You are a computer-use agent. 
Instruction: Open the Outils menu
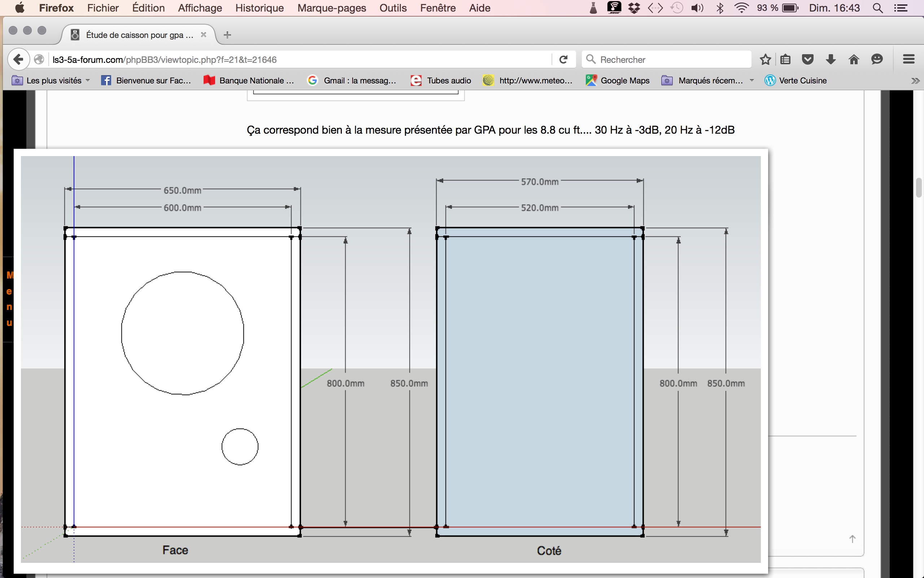pyautogui.click(x=393, y=8)
